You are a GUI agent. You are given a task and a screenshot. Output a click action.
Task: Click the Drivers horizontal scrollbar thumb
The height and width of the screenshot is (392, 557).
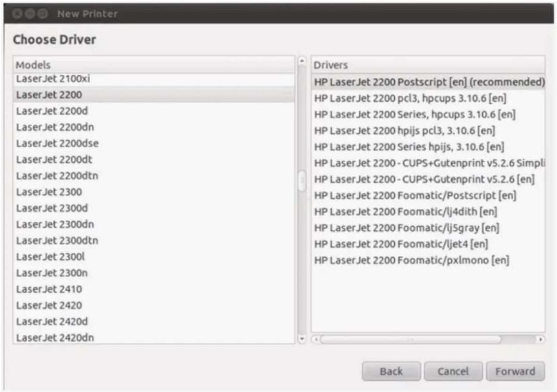pos(411,339)
